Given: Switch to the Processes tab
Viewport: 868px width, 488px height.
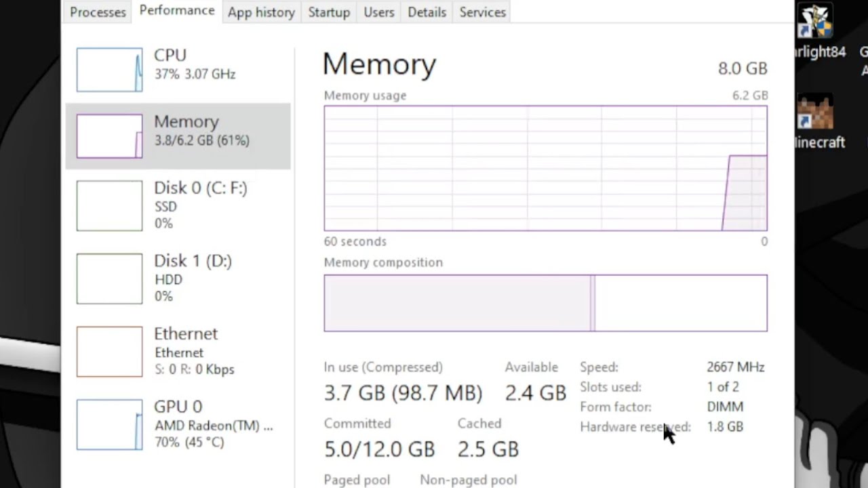Looking at the screenshot, I should (x=98, y=12).
